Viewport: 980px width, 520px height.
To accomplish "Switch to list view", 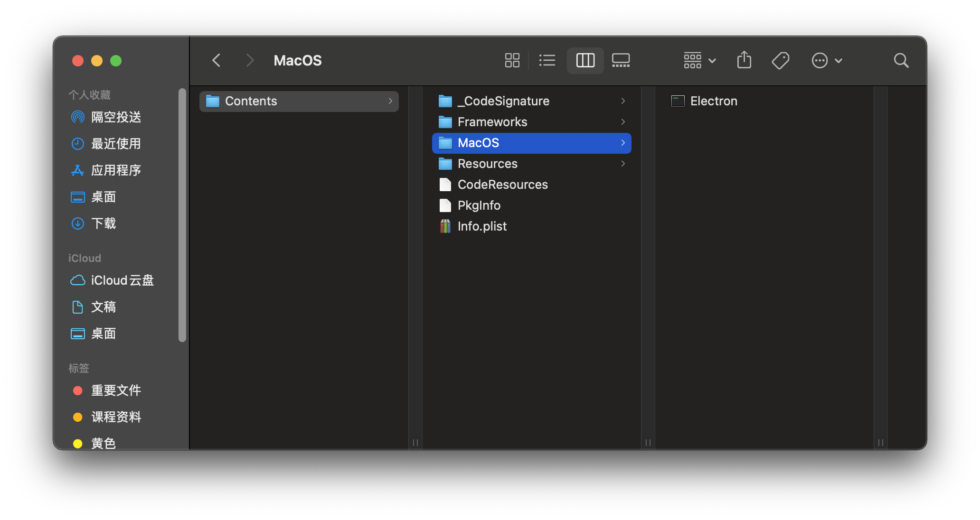I will 547,61.
